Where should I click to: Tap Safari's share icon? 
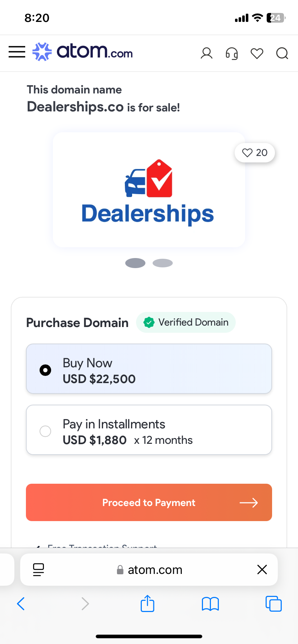[x=148, y=603]
